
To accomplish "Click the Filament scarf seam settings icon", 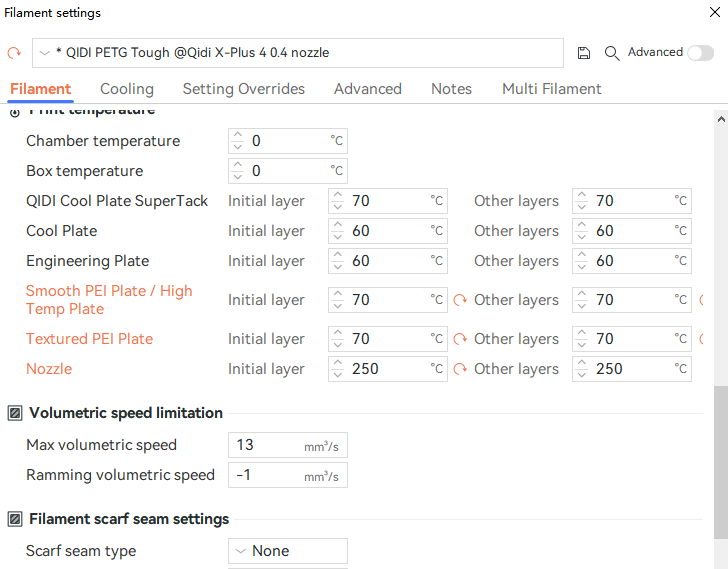I will point(15,519).
